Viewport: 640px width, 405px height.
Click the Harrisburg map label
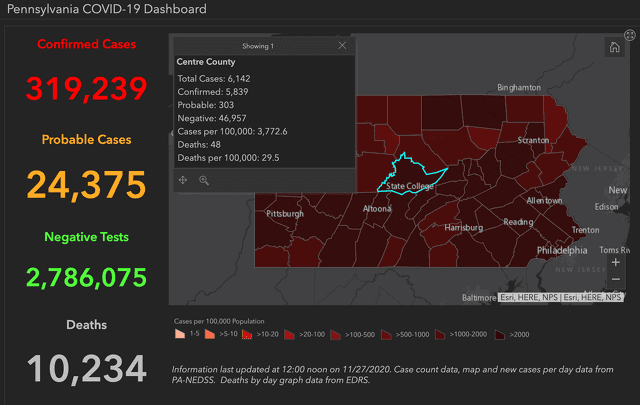point(464,227)
